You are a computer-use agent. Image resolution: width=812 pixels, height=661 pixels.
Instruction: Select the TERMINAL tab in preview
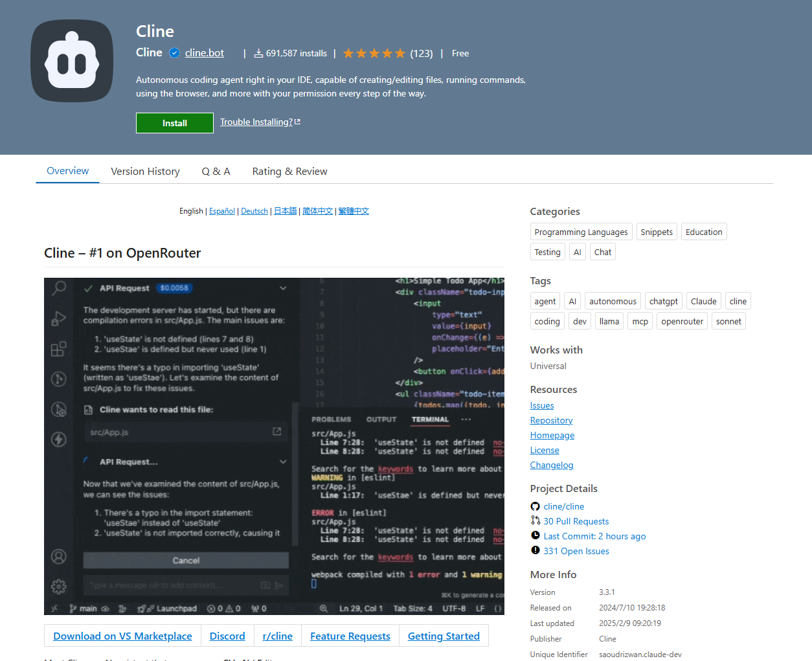click(430, 420)
